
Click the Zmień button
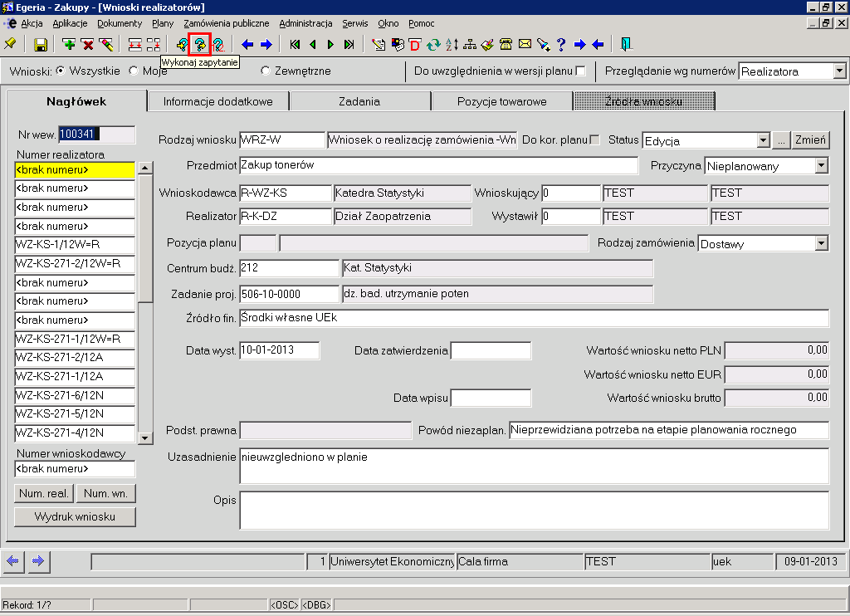click(x=810, y=140)
